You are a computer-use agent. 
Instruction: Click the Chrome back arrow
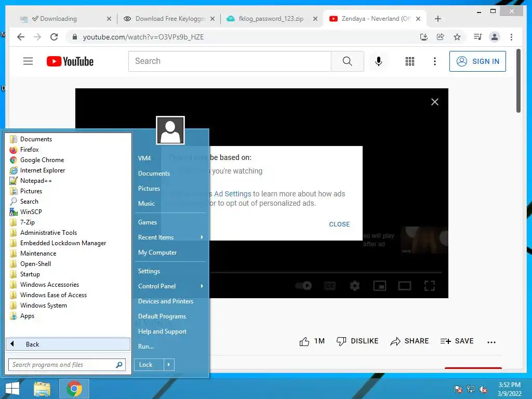coord(21,37)
